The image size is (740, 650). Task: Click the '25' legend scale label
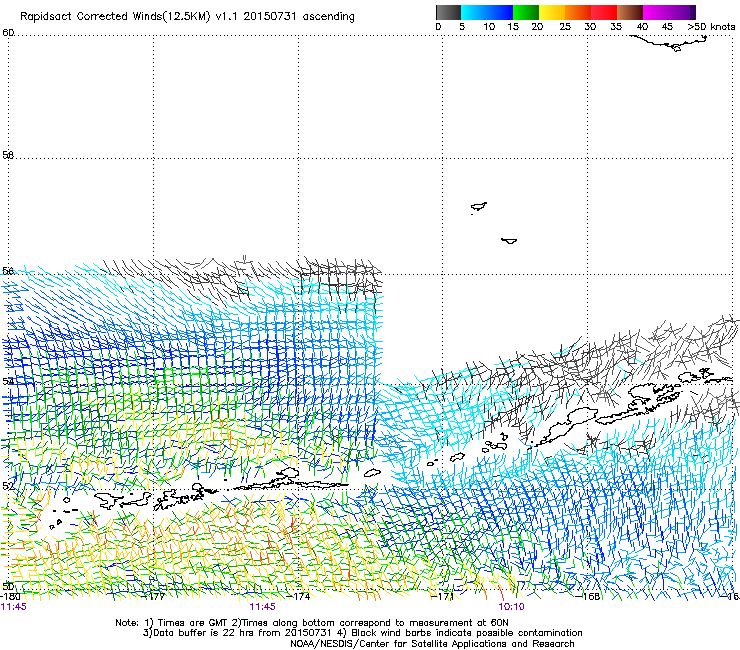[565, 27]
